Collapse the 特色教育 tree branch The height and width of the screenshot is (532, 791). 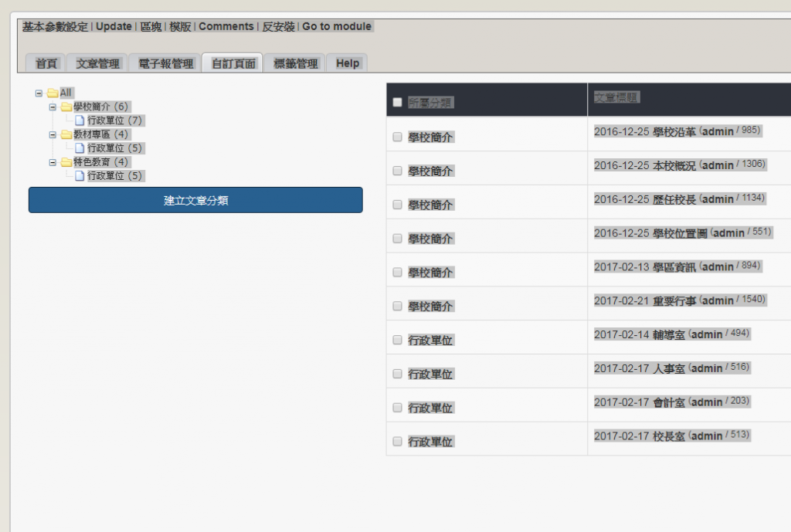pos(53,163)
